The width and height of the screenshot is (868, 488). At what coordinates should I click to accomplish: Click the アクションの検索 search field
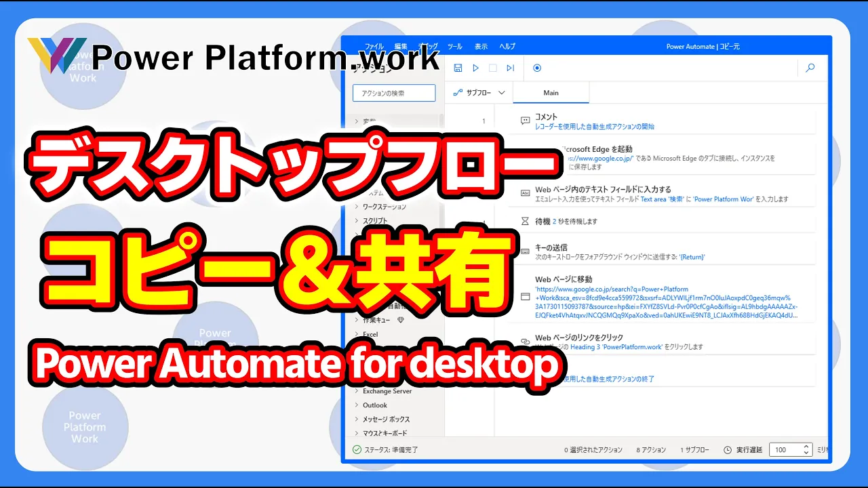(x=394, y=93)
